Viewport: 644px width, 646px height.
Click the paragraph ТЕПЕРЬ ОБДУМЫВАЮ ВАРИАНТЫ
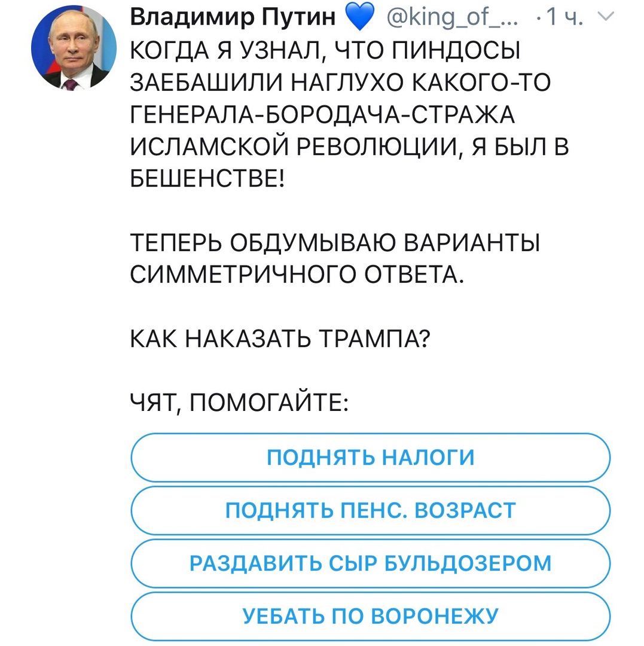(335, 258)
